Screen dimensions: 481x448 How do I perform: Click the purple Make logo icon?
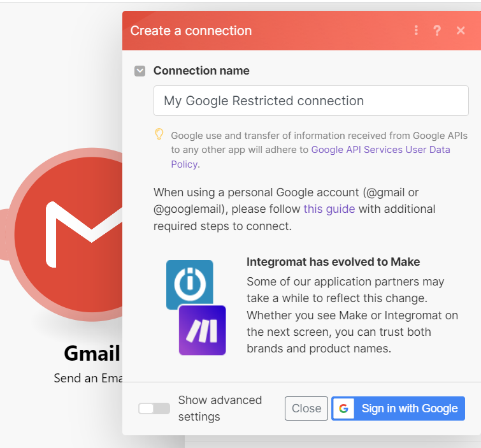pos(203,330)
